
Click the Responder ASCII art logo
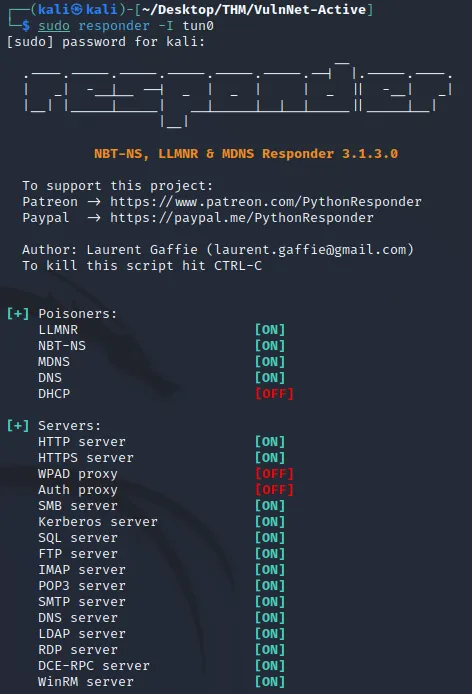(x=238, y=95)
